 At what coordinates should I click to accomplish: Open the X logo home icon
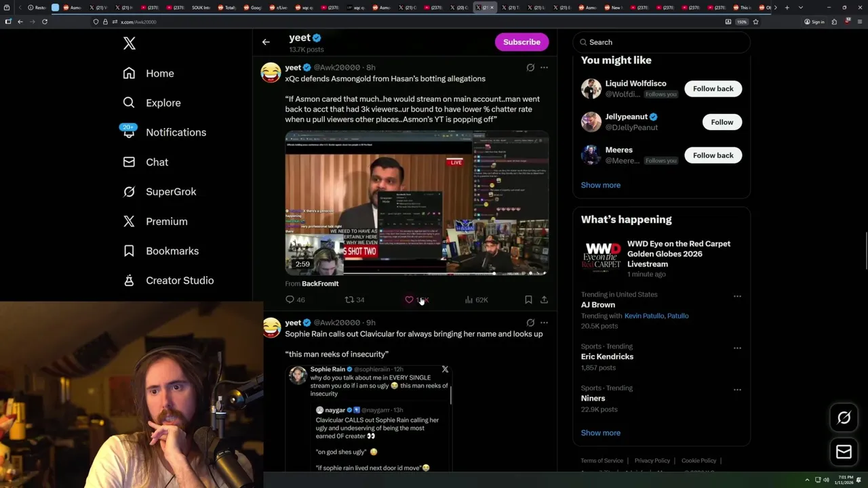tap(130, 43)
